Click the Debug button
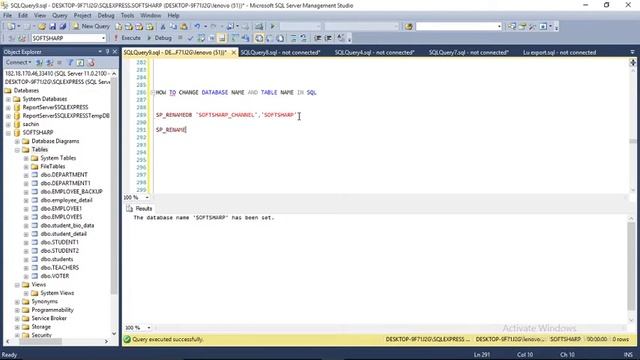The height and width of the screenshot is (360, 640). [159, 38]
